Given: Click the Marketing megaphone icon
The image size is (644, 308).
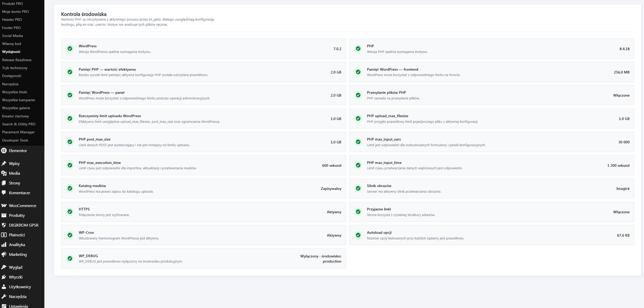Looking at the screenshot, I should coord(4,254).
